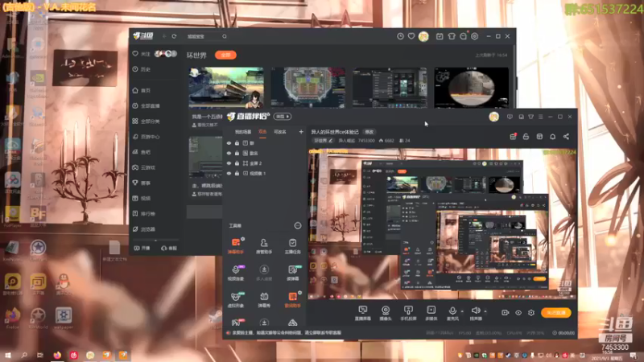Expand the speaker options arrow
This screenshot has width=644, height=362.
[485, 311]
